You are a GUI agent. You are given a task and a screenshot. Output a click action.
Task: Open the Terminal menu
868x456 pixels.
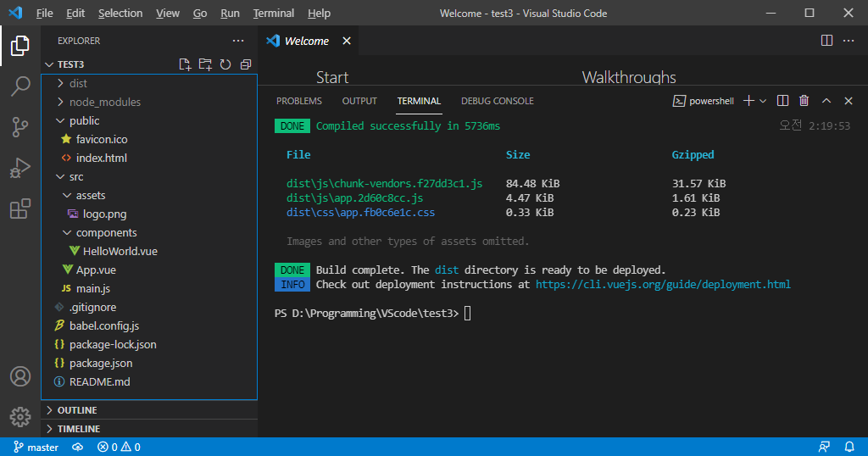pyautogui.click(x=274, y=14)
